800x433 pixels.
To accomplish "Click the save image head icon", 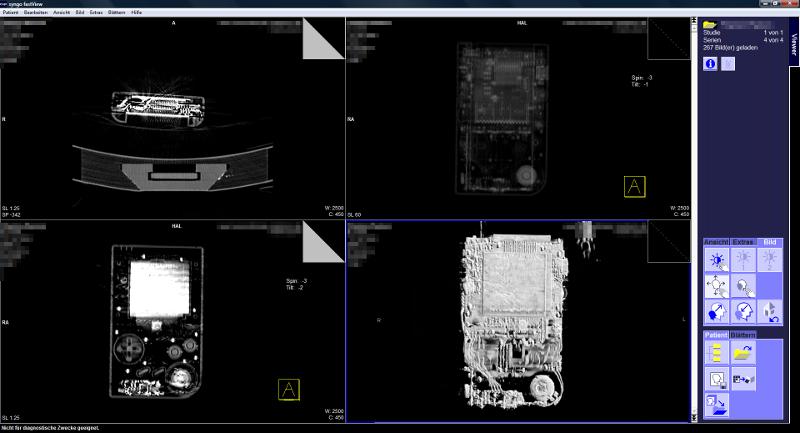I will pyautogui.click(x=717, y=379).
